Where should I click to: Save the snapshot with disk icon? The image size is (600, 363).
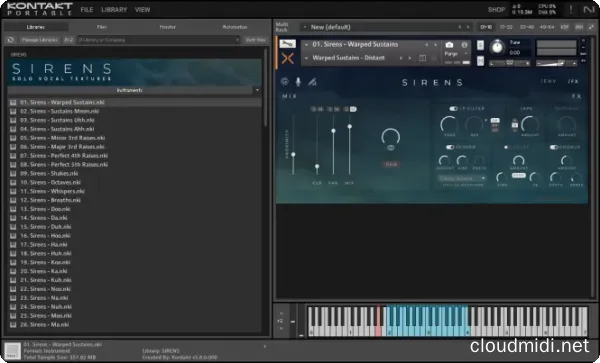click(422, 58)
